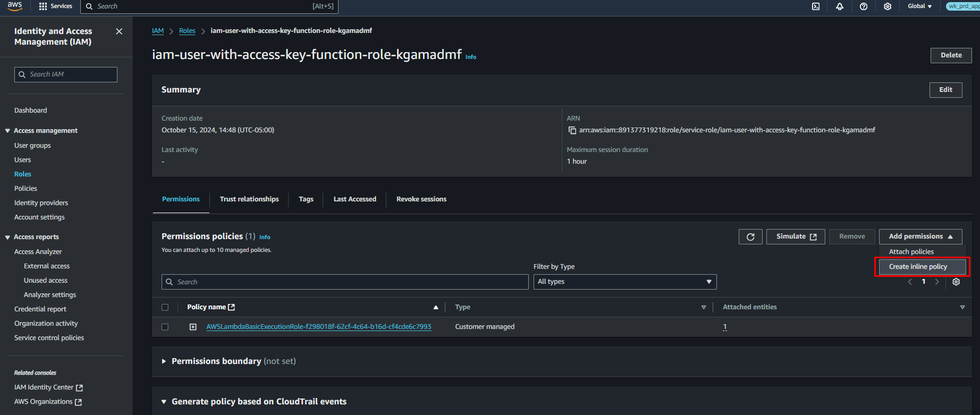This screenshot has width=980, height=415.
Task: Sort the Type column arrow
Action: [x=704, y=307]
